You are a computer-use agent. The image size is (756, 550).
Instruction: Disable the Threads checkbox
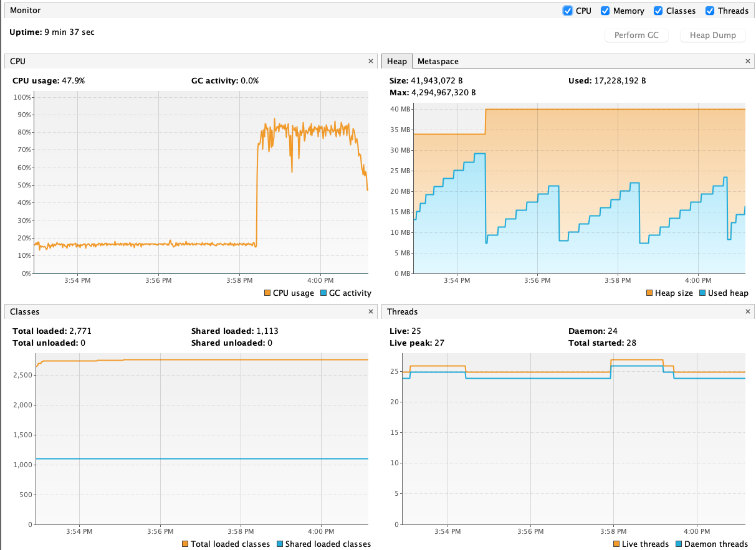coord(709,11)
